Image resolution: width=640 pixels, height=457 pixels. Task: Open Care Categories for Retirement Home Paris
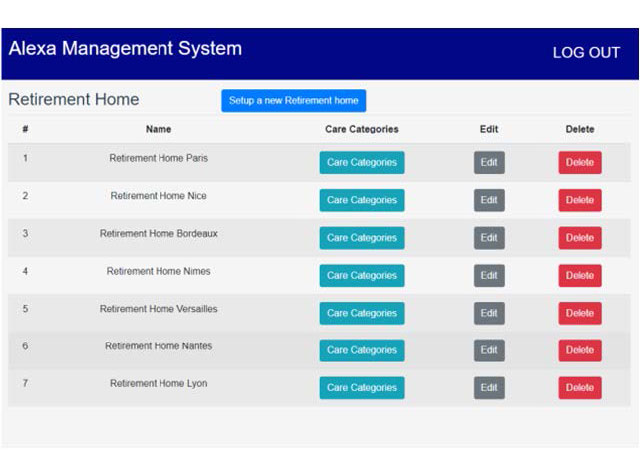click(362, 162)
